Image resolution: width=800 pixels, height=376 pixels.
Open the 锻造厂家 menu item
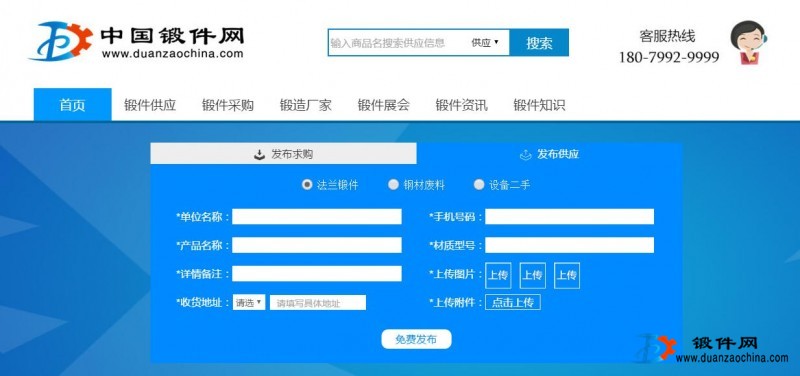click(x=306, y=105)
